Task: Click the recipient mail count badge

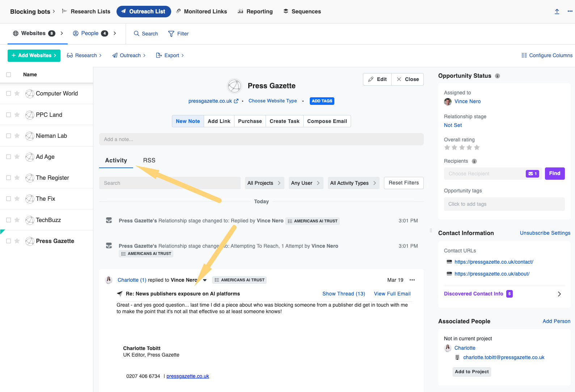Action: click(532, 174)
